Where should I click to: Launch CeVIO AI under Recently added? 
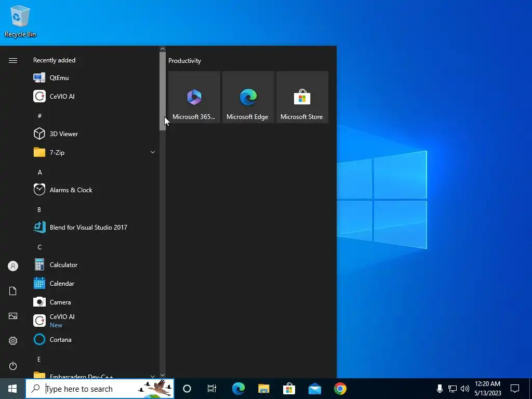click(x=95, y=96)
